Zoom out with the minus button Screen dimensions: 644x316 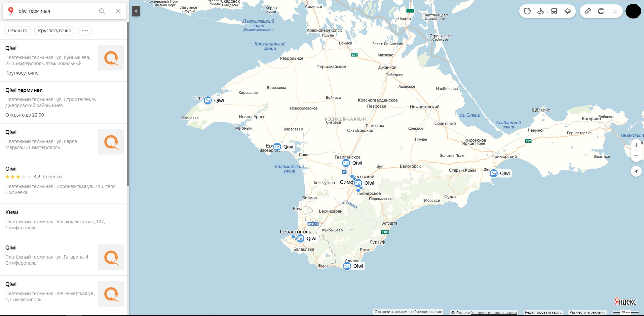click(x=636, y=156)
